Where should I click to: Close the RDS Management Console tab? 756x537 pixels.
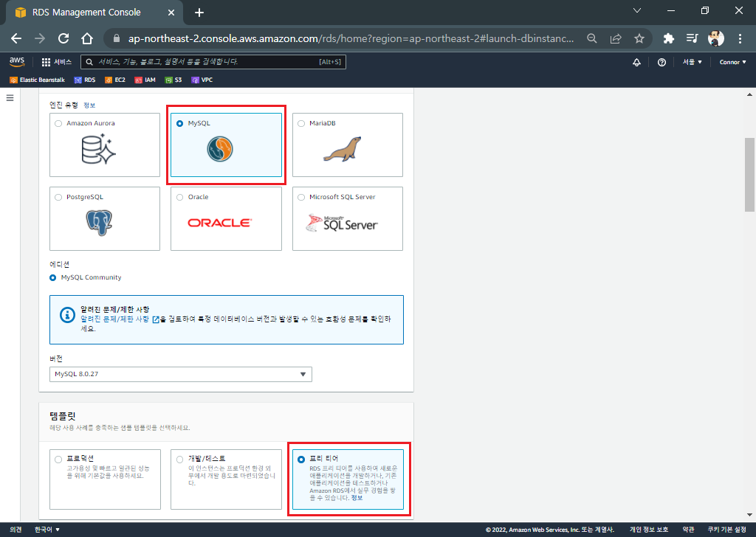coord(171,13)
